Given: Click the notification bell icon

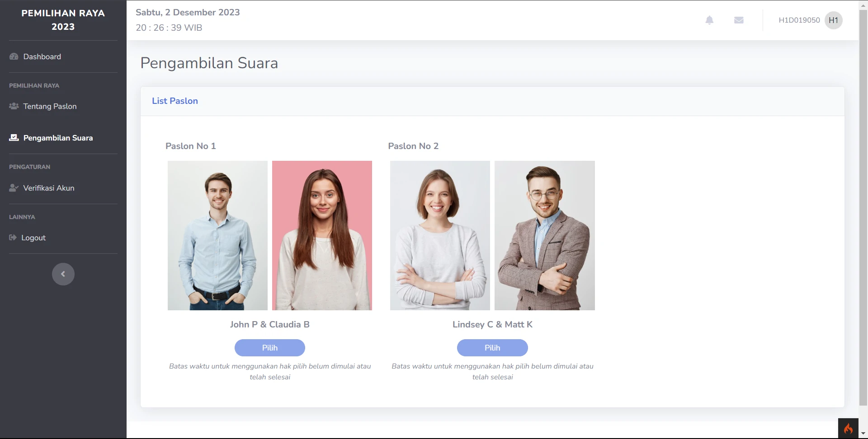Looking at the screenshot, I should coord(709,20).
